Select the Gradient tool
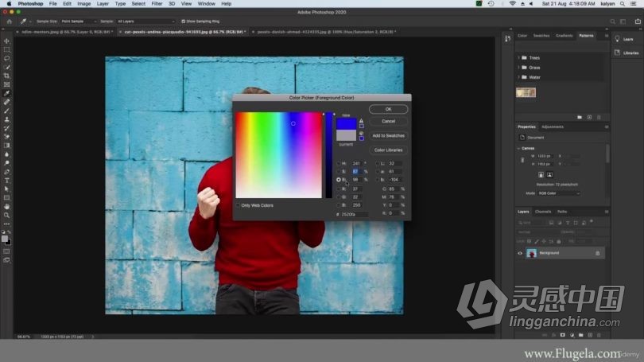Viewport: 644px width, 362px height. click(6, 146)
